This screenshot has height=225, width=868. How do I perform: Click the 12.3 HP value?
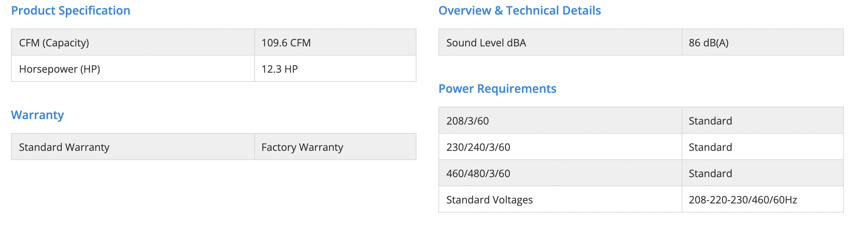(279, 69)
